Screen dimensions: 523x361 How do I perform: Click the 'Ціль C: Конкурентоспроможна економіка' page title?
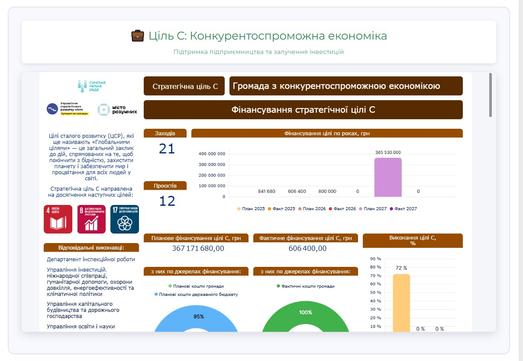[268, 36]
